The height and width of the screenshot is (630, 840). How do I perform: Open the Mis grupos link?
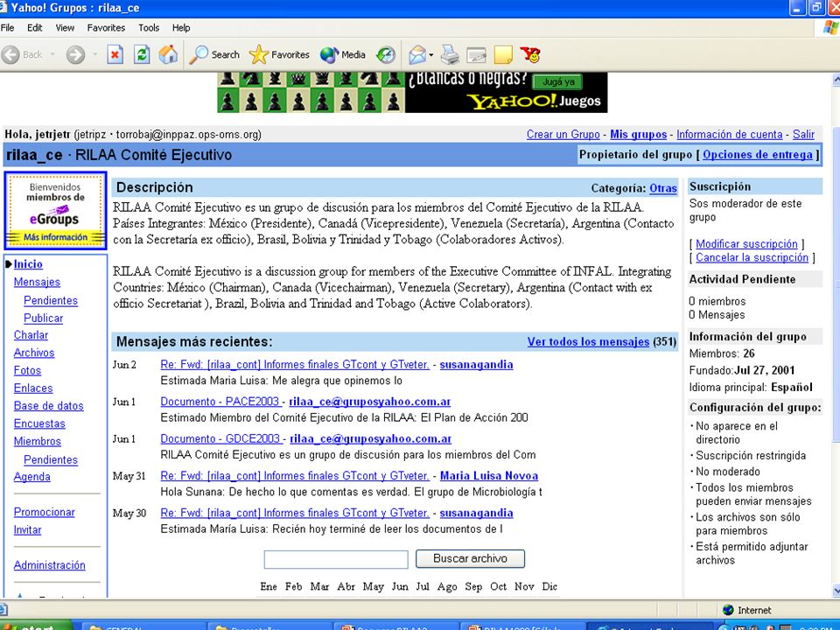pos(638,135)
